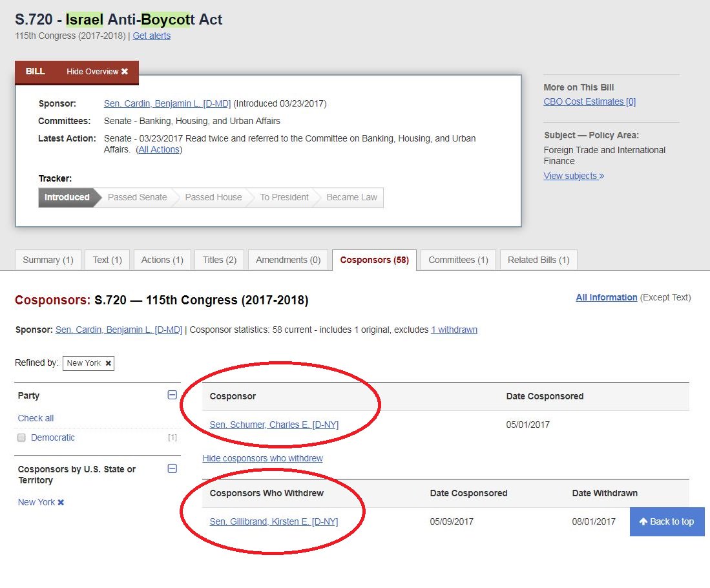
Task: Open the Titles (2) tab
Action: pyautogui.click(x=220, y=260)
